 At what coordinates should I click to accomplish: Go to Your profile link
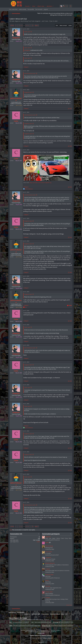31,9
